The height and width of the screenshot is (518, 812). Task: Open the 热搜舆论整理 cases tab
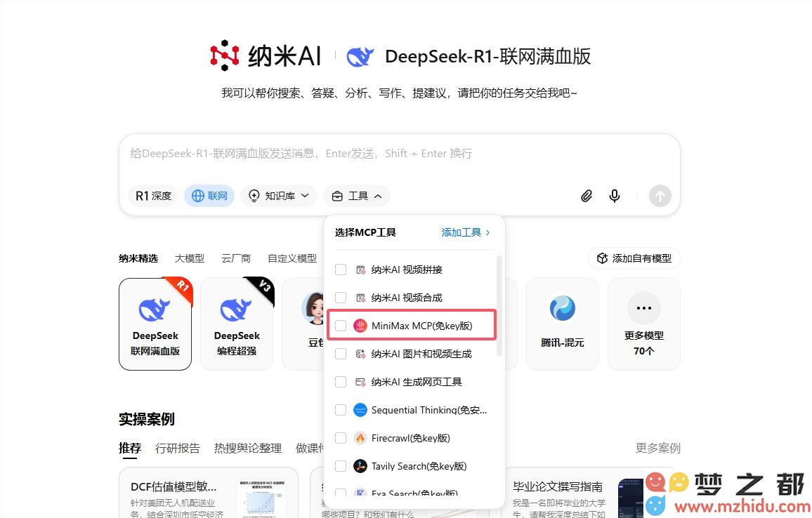(x=248, y=448)
